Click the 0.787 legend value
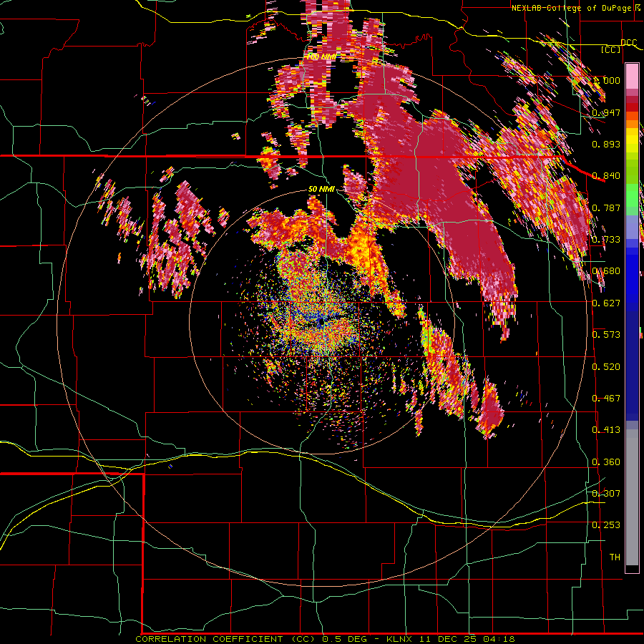The image size is (644, 644). [x=606, y=208]
